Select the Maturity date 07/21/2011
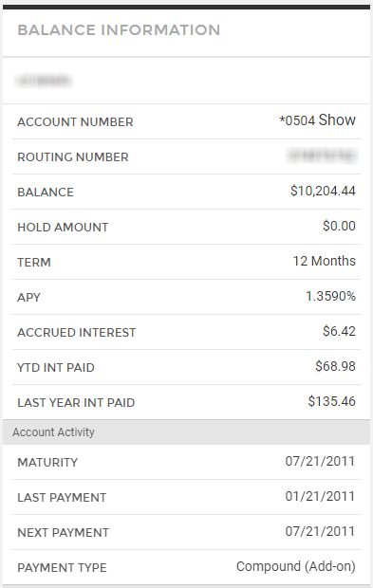373x588 pixels. coord(320,461)
